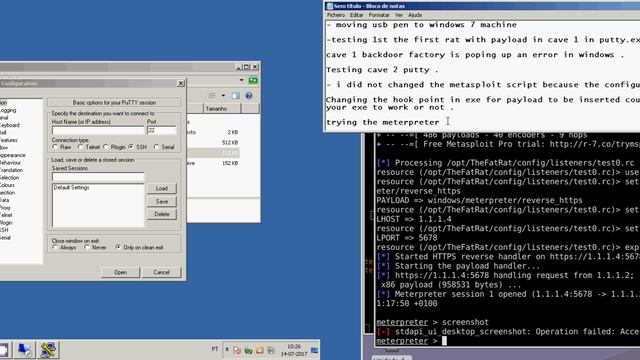The width and height of the screenshot is (640, 360).
Task: Click the taskbar clock showing 10:26
Action: pyautogui.click(x=294, y=350)
